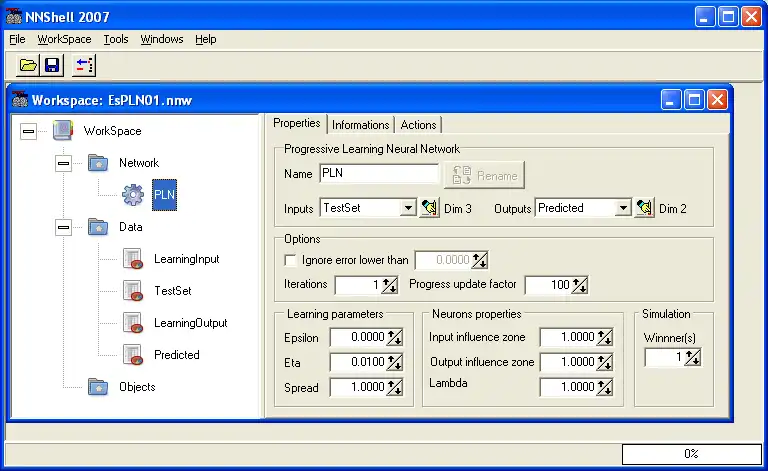
Task: Save workspace with the floppy disk icon
Action: pyautogui.click(x=52, y=65)
